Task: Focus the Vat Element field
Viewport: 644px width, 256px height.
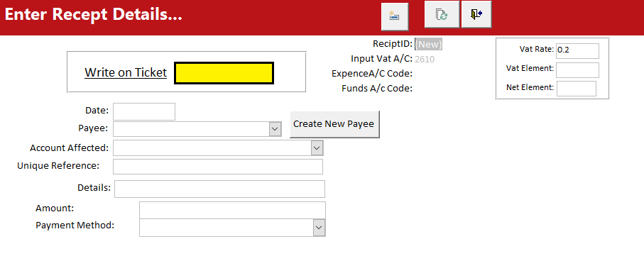Action: point(577,70)
